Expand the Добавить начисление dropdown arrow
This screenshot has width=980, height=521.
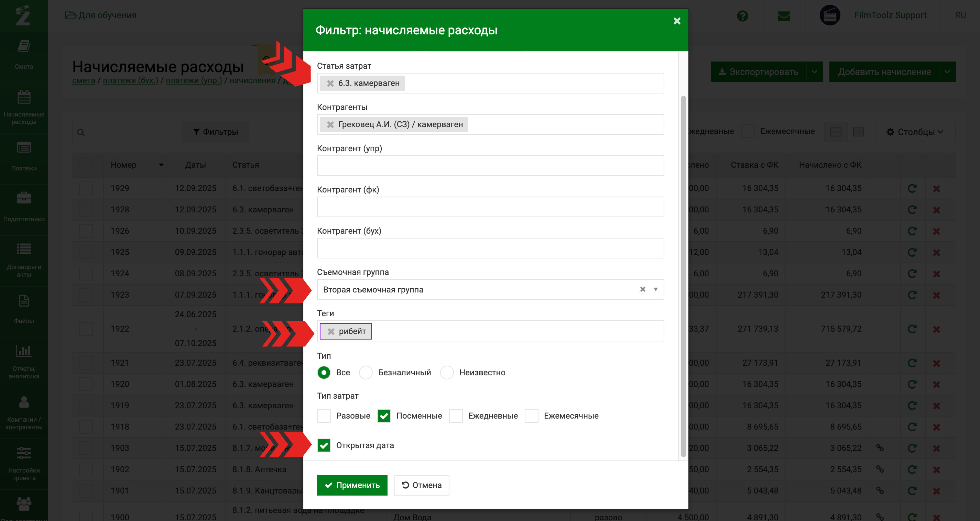pos(947,72)
